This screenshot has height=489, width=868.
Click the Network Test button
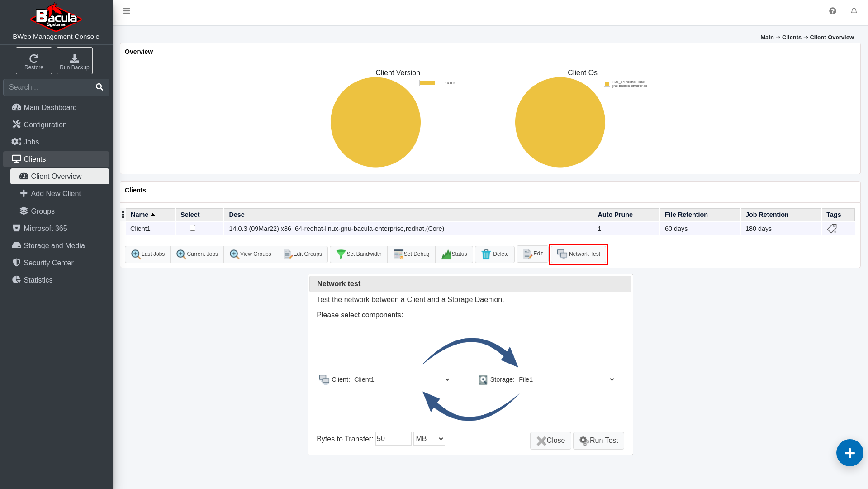579,254
